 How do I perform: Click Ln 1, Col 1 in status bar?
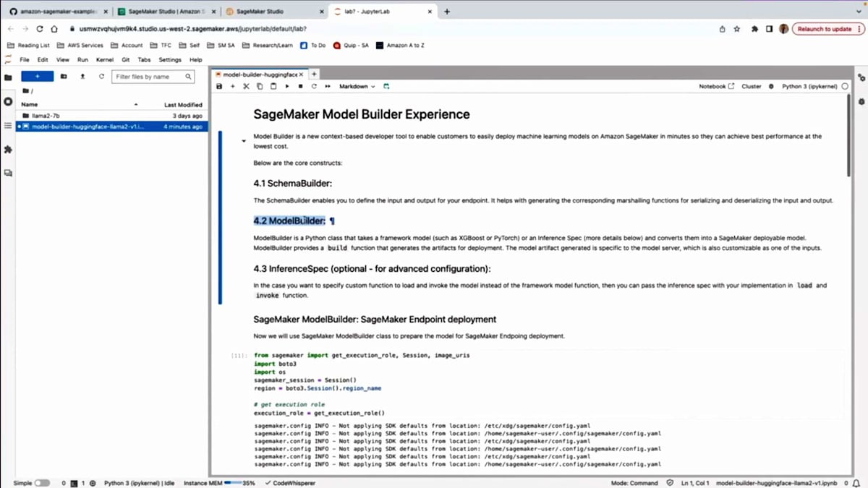coord(694,483)
